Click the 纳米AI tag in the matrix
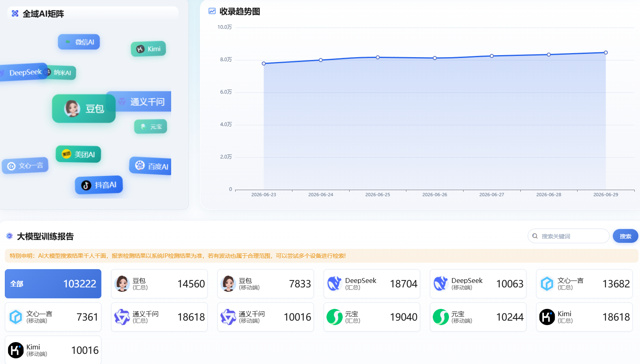The image size is (640, 364). 61,73
